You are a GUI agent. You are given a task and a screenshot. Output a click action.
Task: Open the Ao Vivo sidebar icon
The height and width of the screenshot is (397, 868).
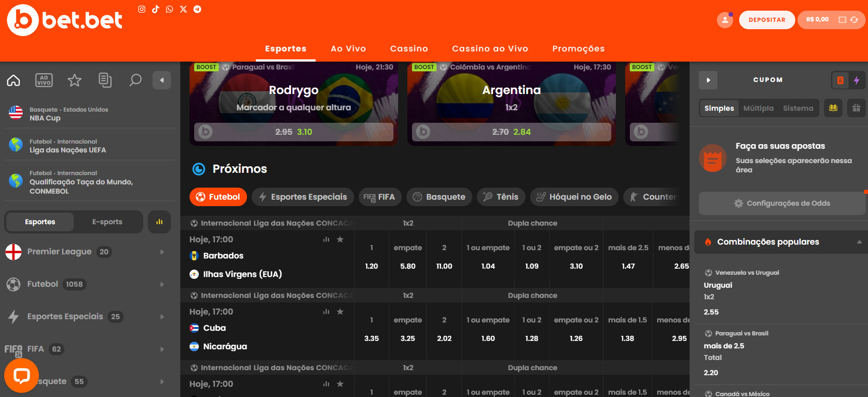(x=44, y=80)
